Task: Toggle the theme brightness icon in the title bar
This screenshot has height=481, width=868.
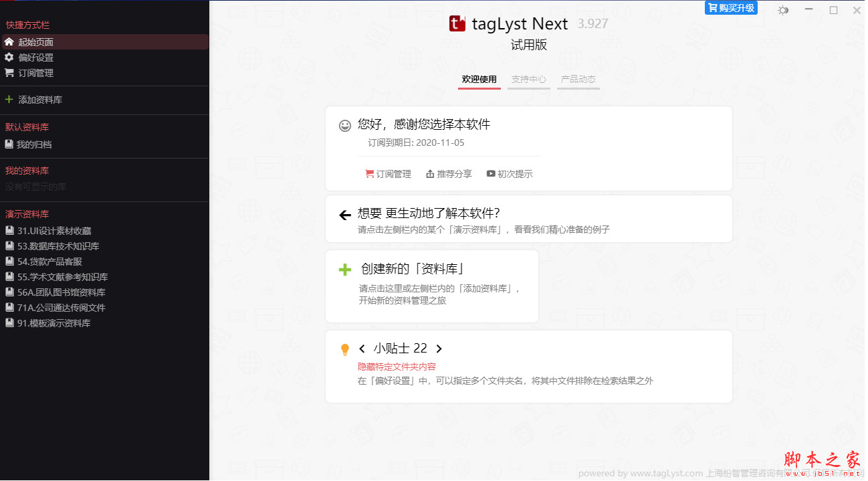Action: pos(782,10)
